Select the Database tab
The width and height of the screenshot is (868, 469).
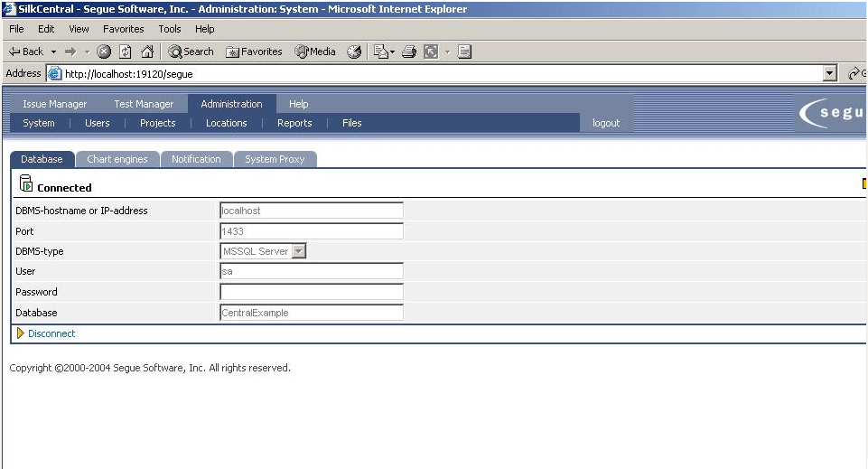[42, 159]
